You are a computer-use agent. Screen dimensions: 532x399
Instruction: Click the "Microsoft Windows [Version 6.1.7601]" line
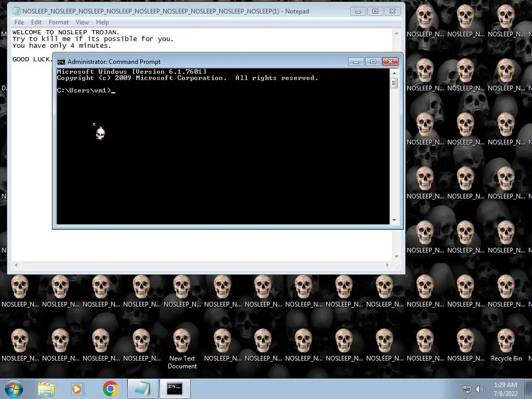point(131,72)
